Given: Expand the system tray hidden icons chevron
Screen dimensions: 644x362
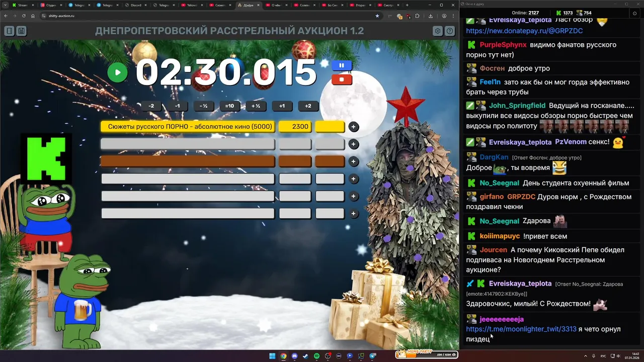Looking at the screenshot, I should tap(586, 355).
